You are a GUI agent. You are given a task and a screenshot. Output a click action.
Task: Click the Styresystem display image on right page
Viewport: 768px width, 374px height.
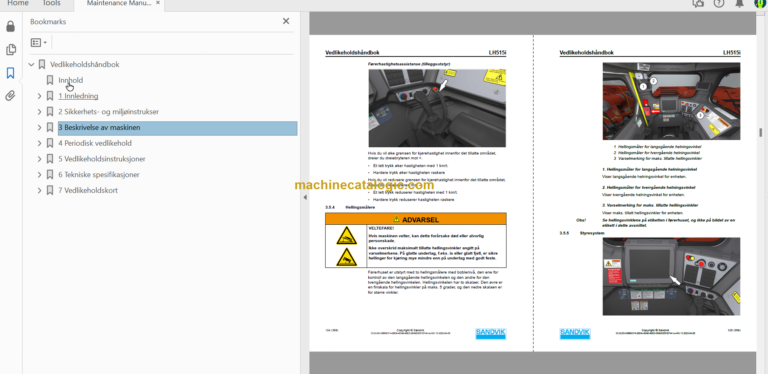[671, 277]
